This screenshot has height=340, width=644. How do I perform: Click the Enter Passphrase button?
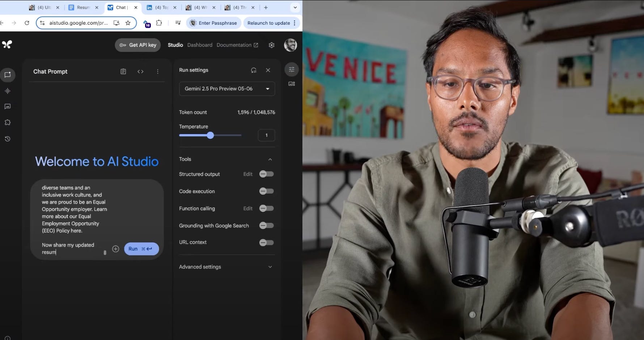(214, 23)
